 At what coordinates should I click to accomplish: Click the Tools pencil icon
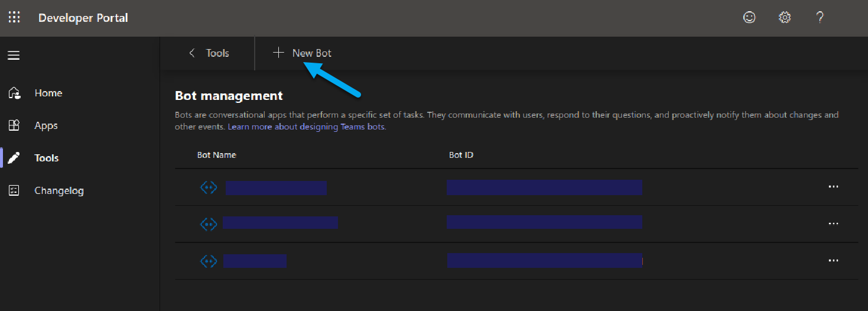pyautogui.click(x=14, y=158)
